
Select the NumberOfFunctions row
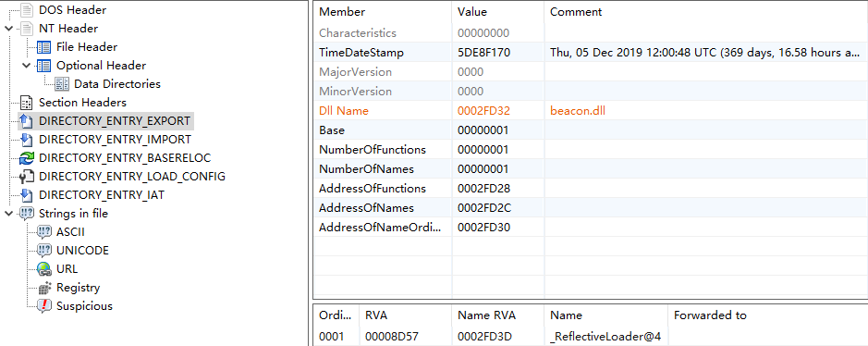(591, 150)
